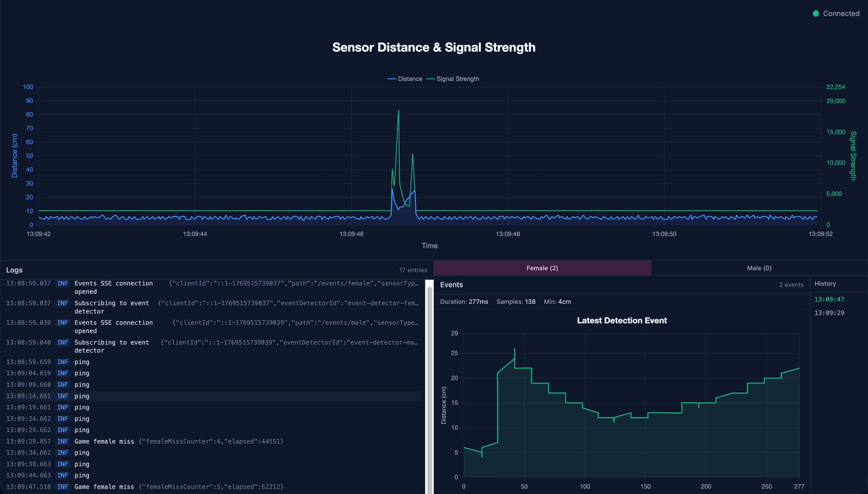
Task: Select the Female (2) tab
Action: click(542, 268)
